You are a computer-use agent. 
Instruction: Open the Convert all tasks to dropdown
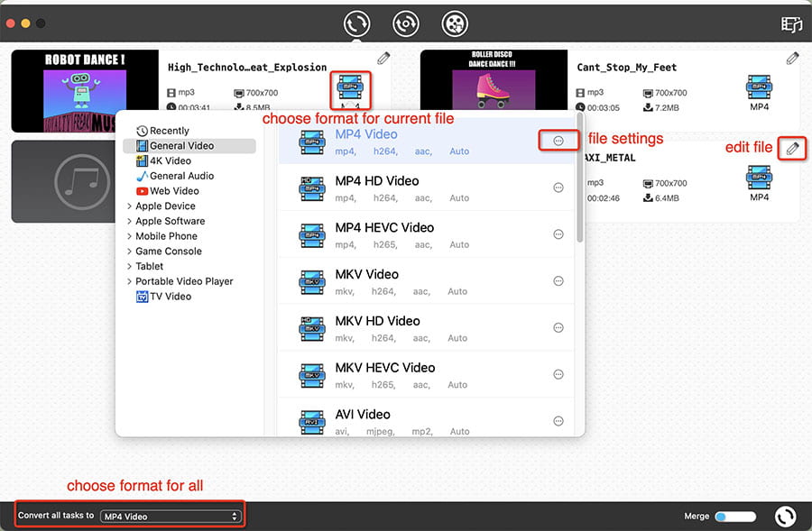tap(171, 515)
